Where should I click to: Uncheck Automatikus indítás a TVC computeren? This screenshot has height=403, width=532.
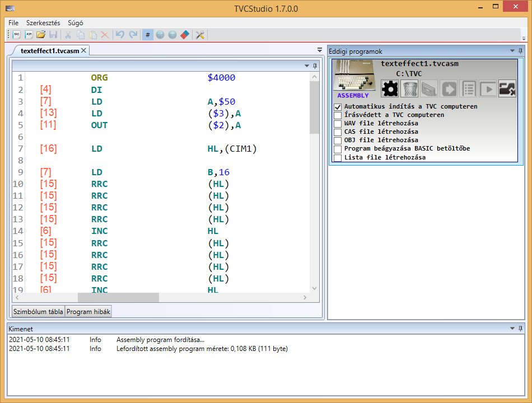338,106
